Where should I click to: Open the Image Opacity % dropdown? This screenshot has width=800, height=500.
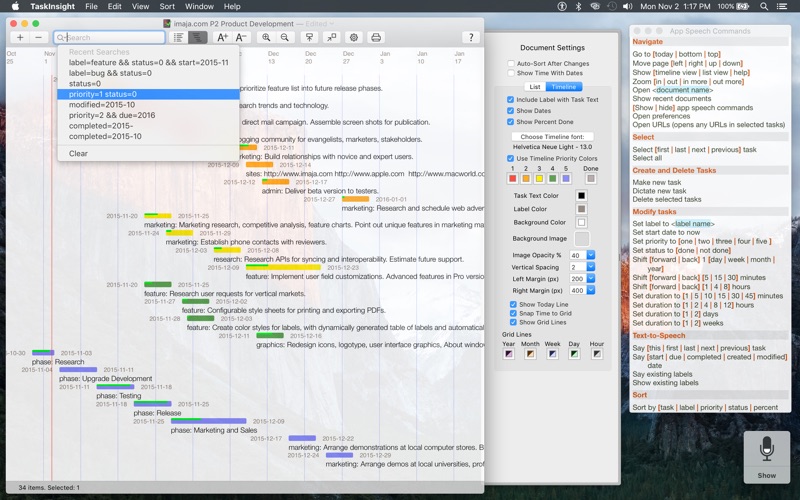590,255
